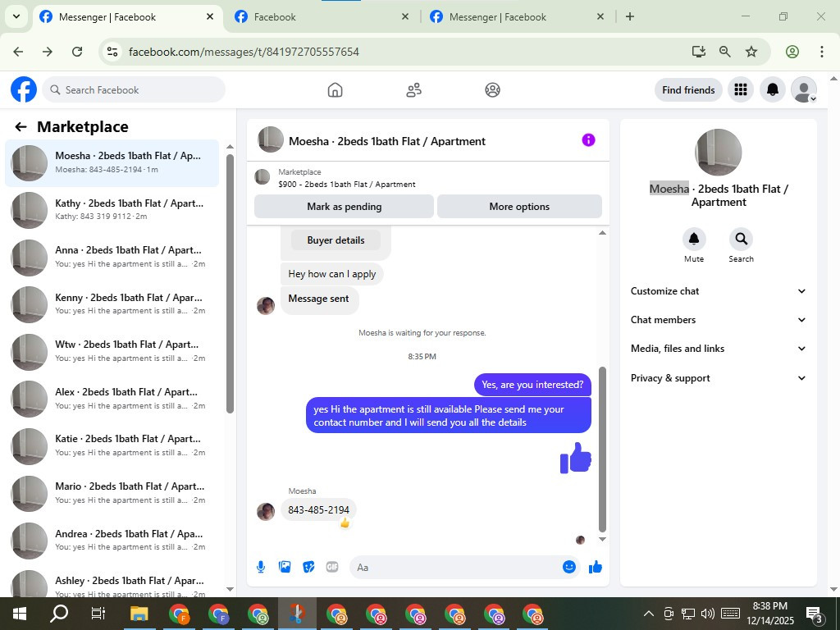Click the $900 Marketplace listing link

(x=347, y=185)
